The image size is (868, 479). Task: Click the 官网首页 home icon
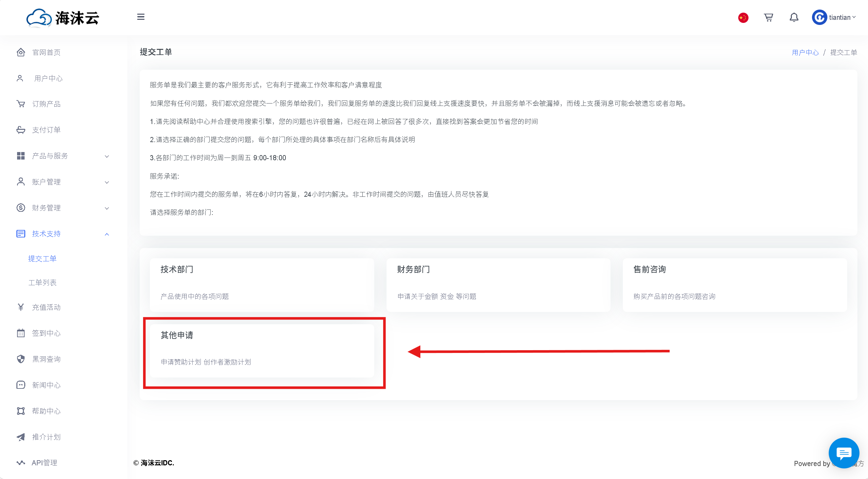point(21,52)
